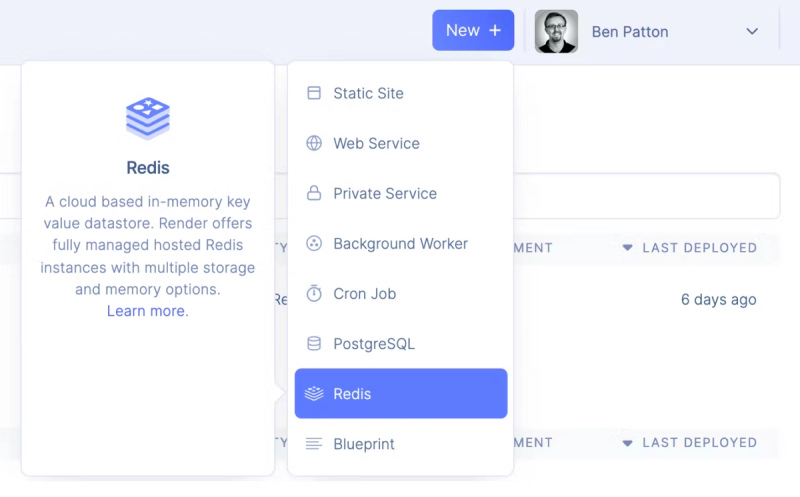Image resolution: width=800 pixels, height=497 pixels.
Task: Click the Cron Job timer icon
Action: click(x=314, y=293)
